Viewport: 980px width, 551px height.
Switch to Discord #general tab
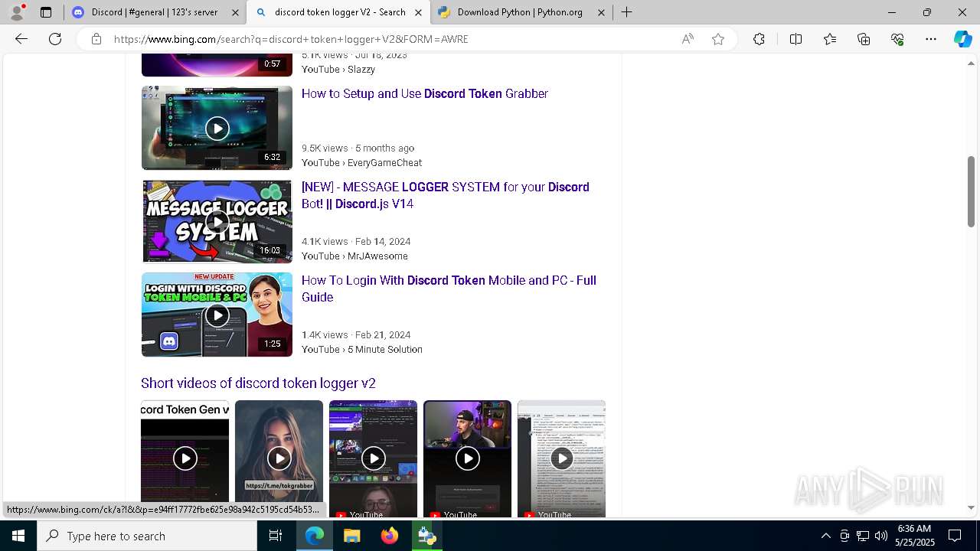point(155,12)
